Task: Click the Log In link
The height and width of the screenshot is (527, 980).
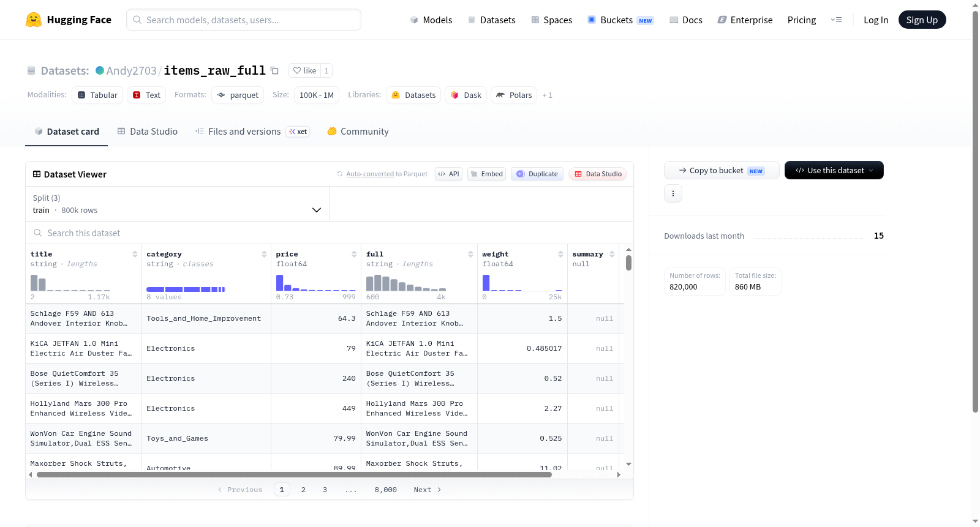Action: [x=876, y=20]
